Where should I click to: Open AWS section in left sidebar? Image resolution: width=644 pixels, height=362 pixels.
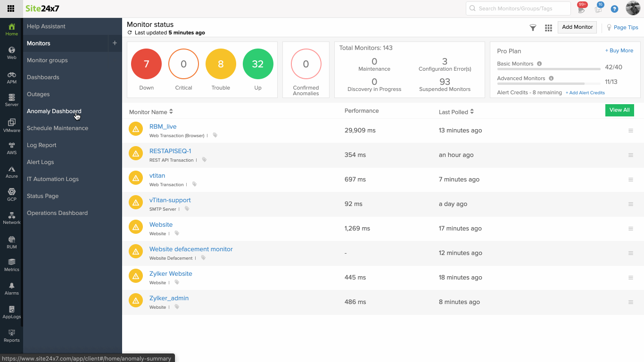coord(12,148)
